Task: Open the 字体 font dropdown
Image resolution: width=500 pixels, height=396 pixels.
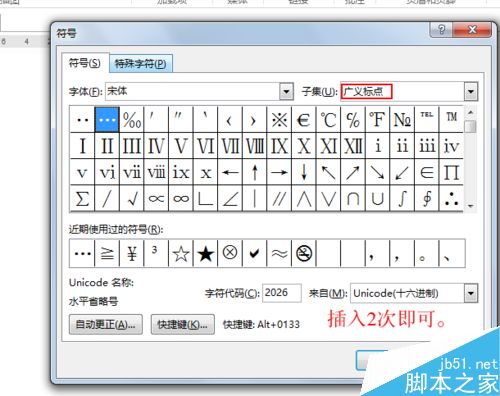Action: tap(286, 91)
